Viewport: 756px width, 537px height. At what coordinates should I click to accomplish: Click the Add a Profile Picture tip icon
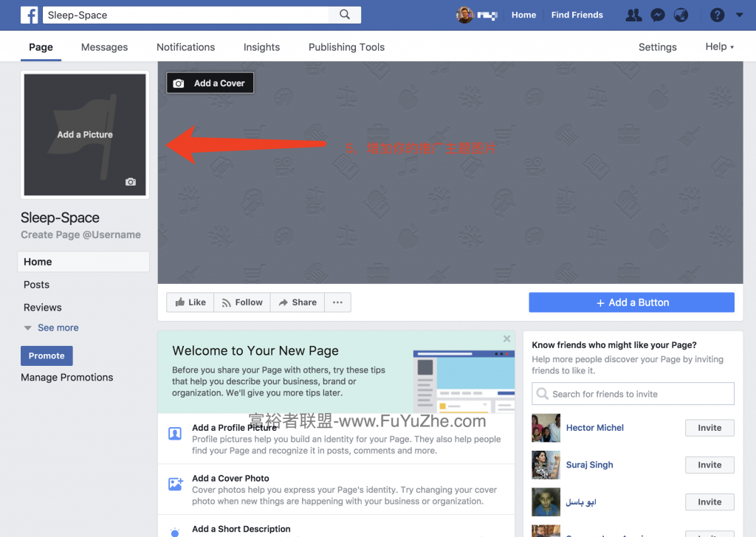[175, 434]
